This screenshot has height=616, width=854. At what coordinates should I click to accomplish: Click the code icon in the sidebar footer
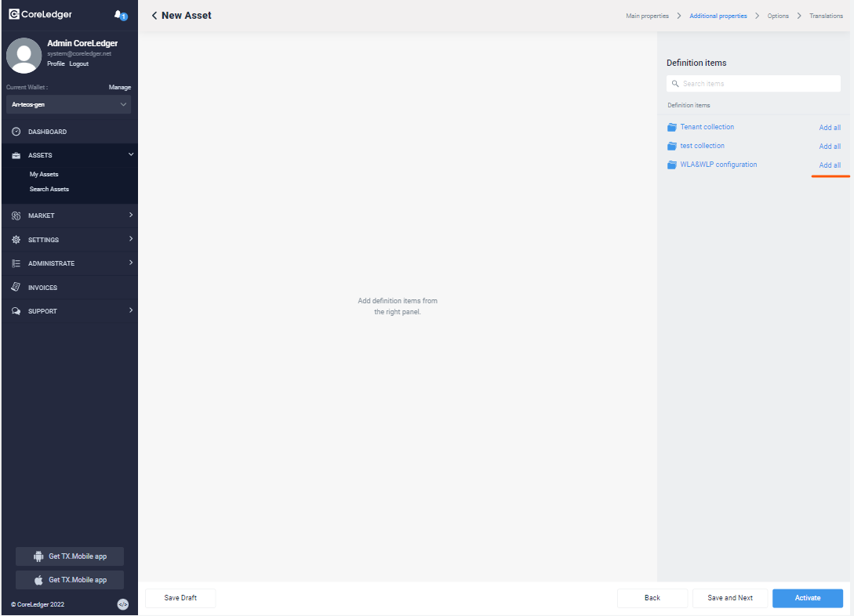pyautogui.click(x=123, y=604)
